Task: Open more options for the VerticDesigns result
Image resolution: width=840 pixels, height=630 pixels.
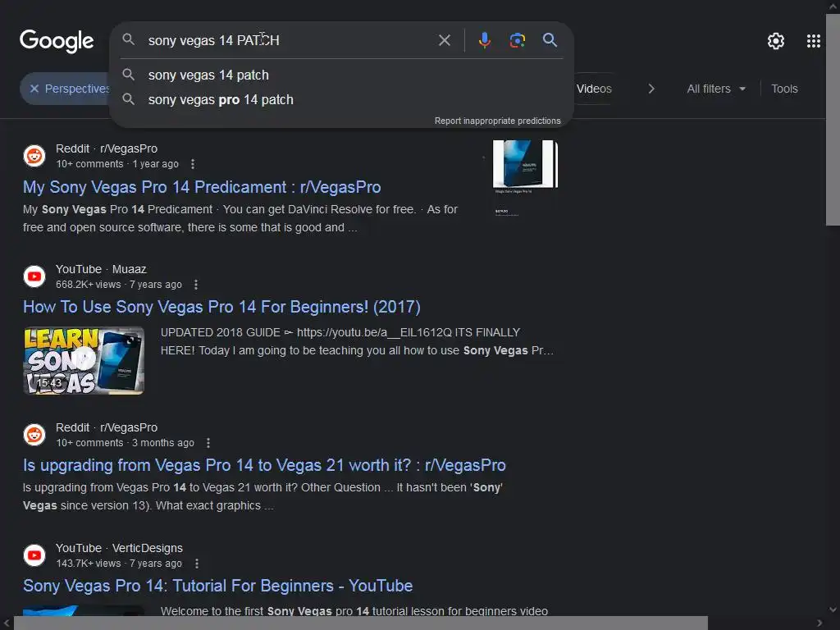Action: pyautogui.click(x=197, y=564)
